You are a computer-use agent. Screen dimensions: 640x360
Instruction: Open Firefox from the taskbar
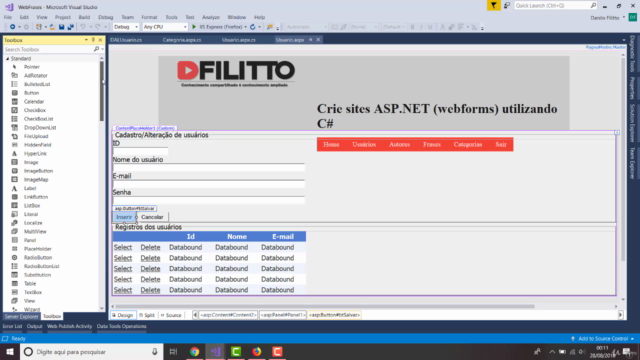click(x=256, y=351)
